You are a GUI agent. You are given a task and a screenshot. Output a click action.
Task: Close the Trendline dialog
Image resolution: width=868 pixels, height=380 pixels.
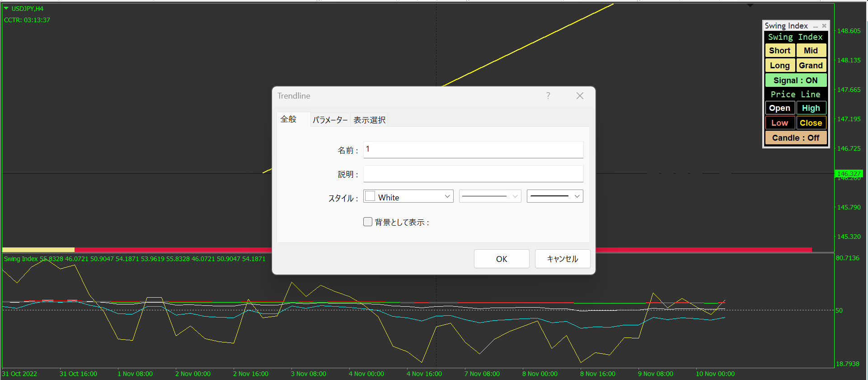pos(580,96)
